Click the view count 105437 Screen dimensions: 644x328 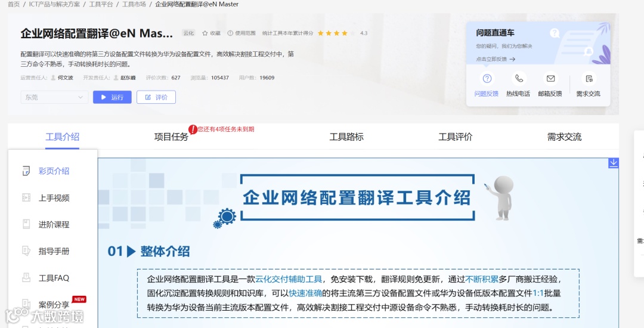[x=220, y=78]
